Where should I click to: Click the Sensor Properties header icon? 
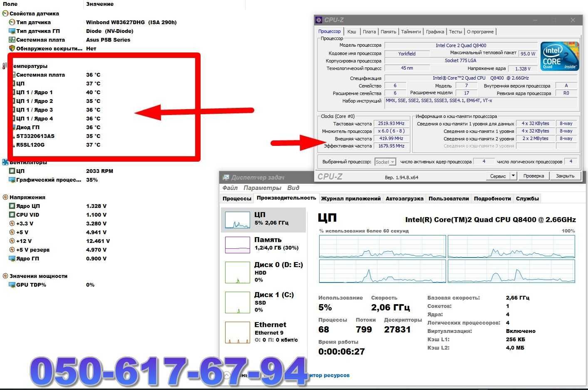point(5,14)
